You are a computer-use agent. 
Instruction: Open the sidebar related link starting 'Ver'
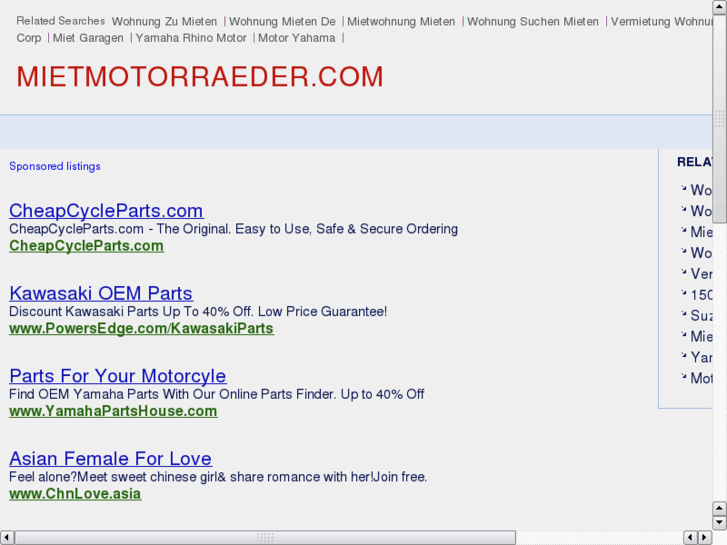(x=701, y=274)
